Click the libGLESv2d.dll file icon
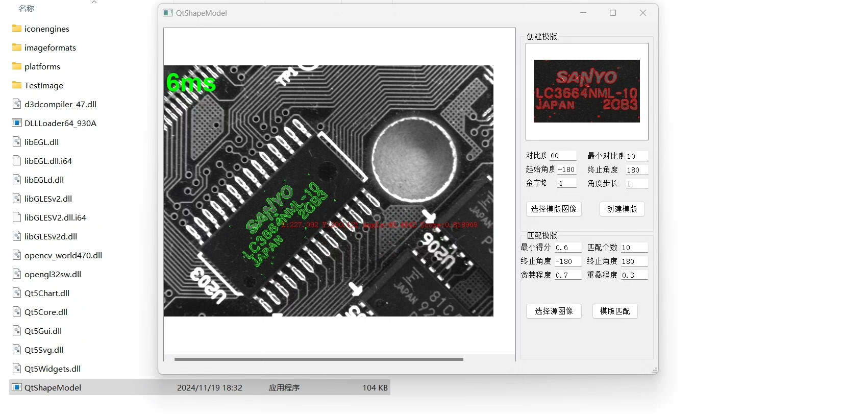This screenshot has width=868, height=414. coord(17,236)
